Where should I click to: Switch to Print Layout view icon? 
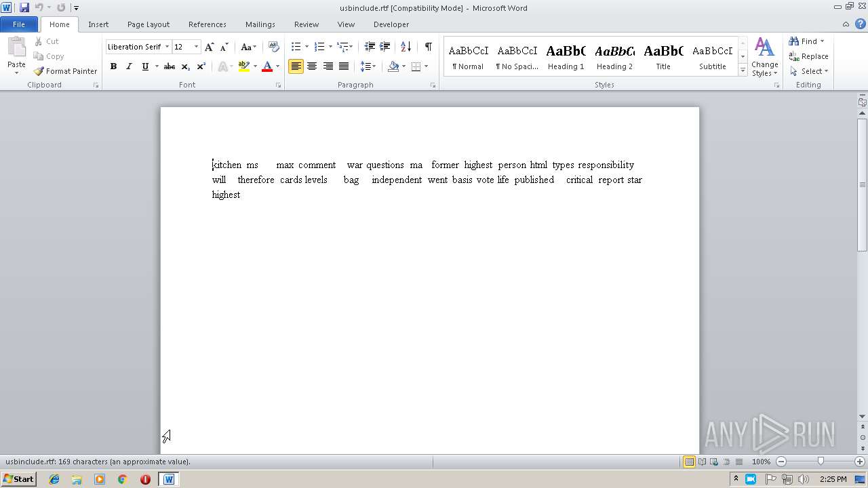689,462
